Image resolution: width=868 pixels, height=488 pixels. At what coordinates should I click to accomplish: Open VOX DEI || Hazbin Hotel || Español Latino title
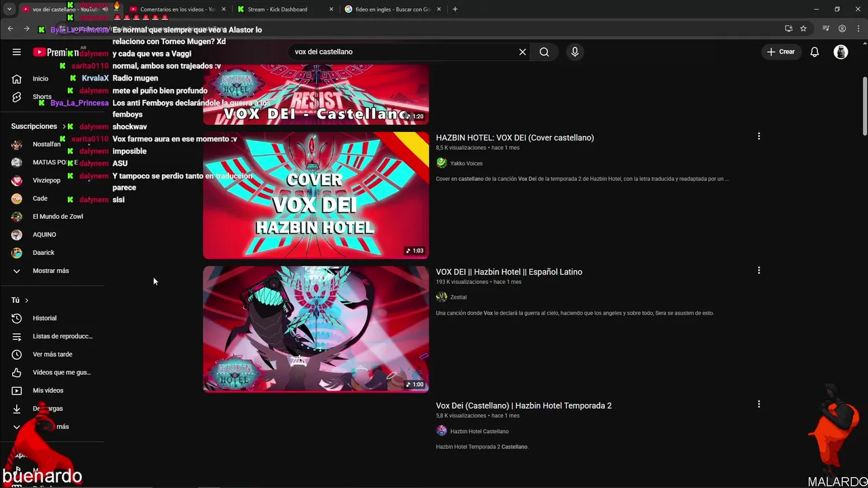509,272
